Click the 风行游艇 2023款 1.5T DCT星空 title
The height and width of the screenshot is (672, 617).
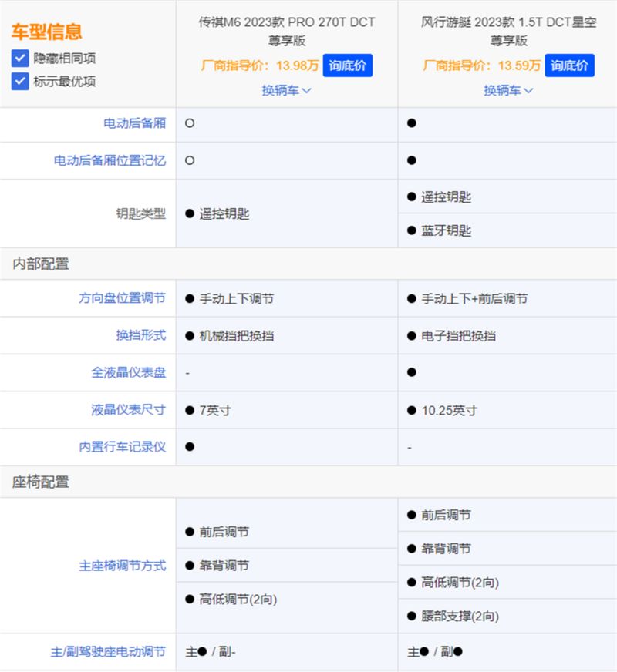[508, 31]
